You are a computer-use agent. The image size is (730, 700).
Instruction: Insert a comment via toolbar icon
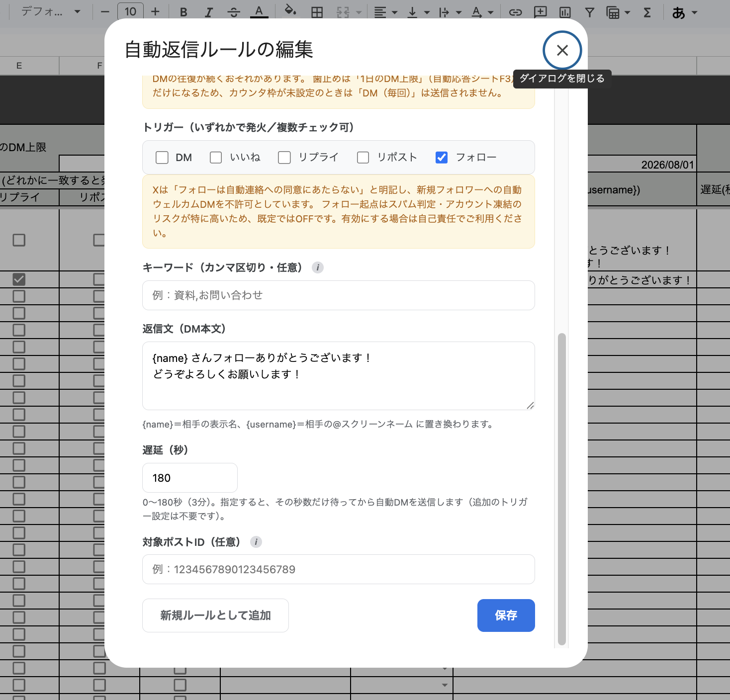[x=540, y=12]
